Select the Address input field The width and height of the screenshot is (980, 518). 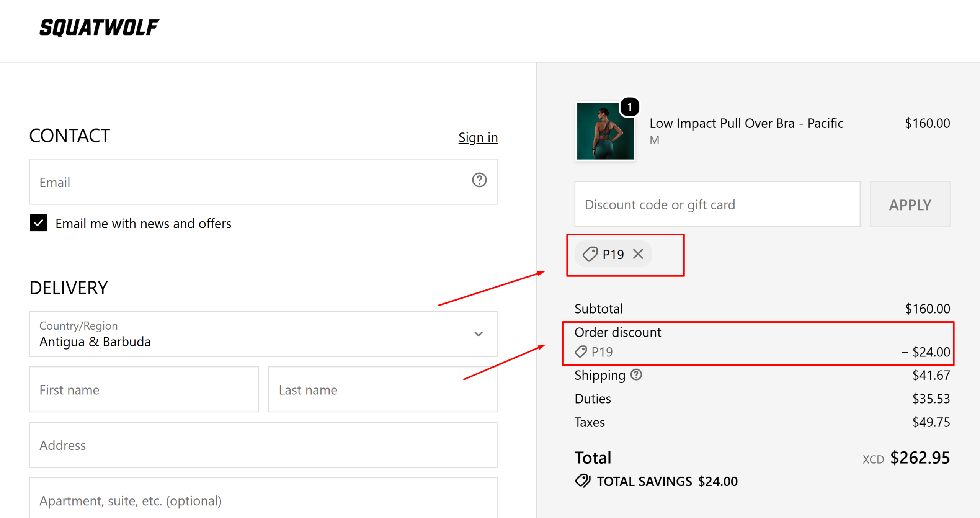coord(263,445)
